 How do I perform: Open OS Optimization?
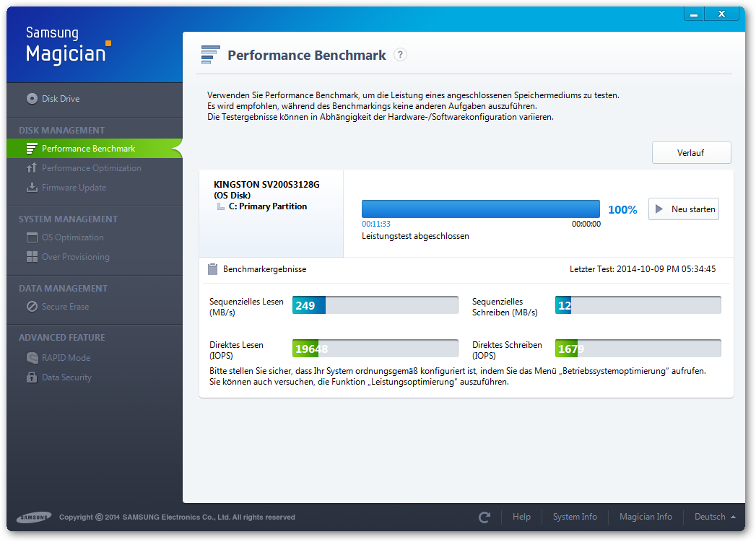(x=72, y=237)
